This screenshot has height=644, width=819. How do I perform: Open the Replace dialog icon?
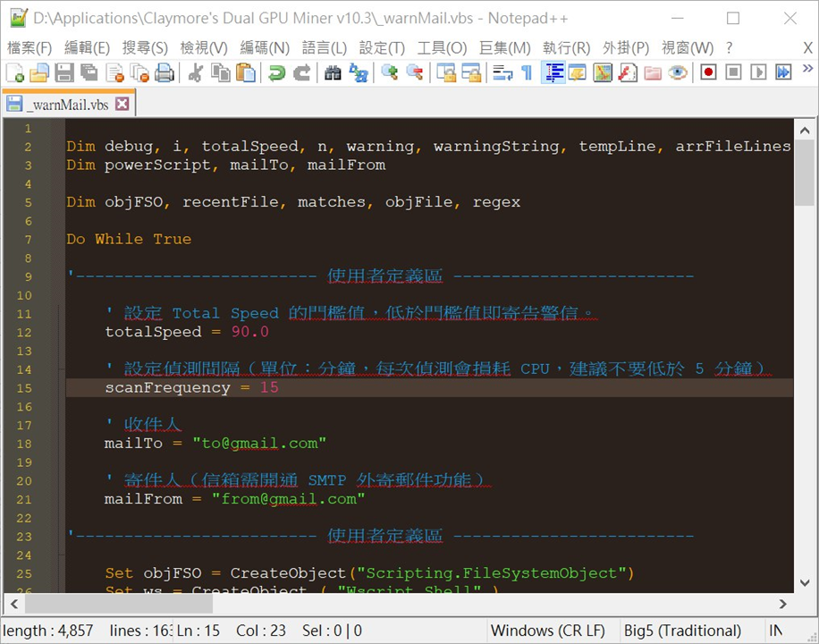coord(359,72)
